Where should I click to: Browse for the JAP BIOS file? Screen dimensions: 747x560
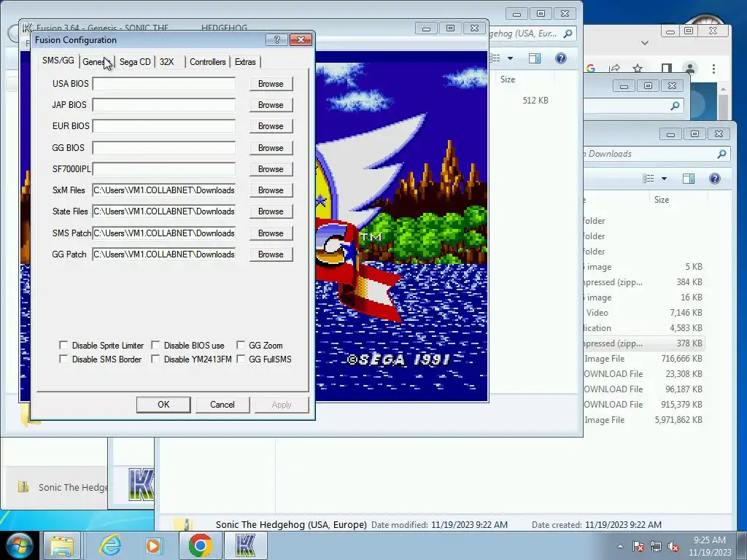point(271,105)
